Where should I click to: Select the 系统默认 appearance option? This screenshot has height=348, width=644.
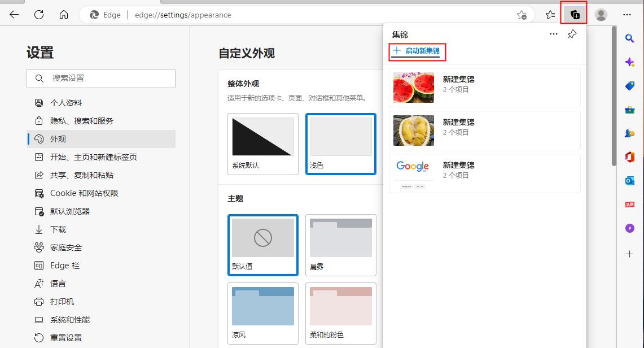pos(262,143)
